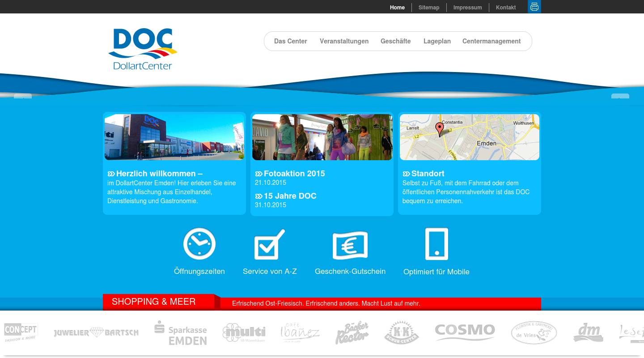Open the Veranstaltungen menu
The width and height of the screenshot is (644, 358).
tap(344, 41)
